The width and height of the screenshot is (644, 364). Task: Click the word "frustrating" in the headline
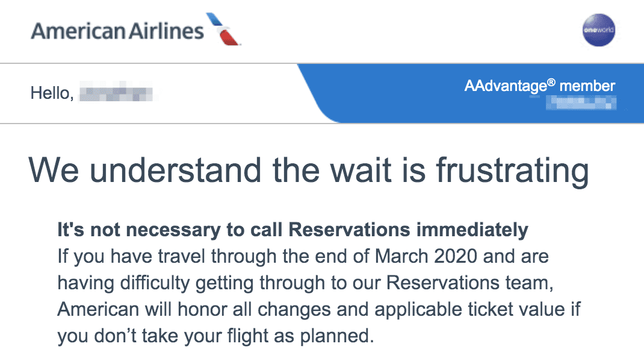point(512,171)
